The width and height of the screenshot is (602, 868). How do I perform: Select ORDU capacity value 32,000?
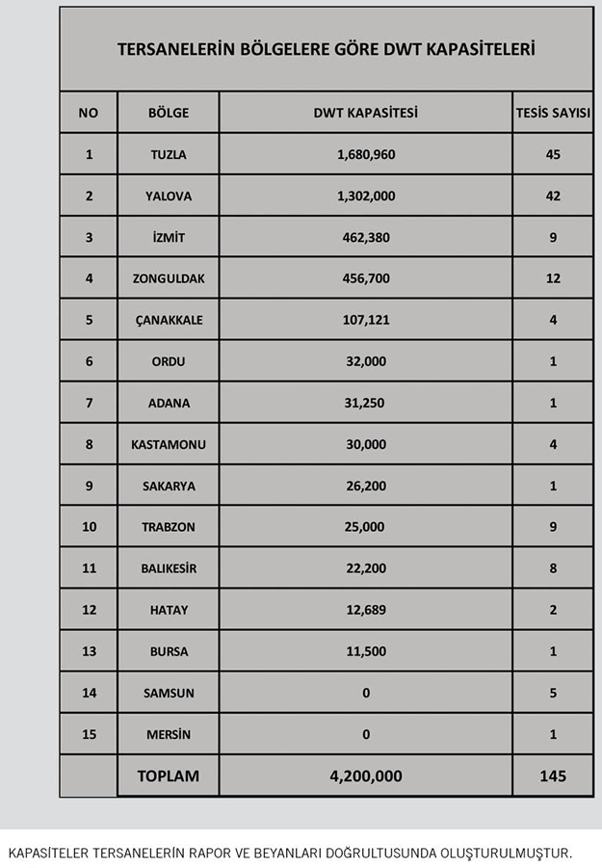click(366, 361)
